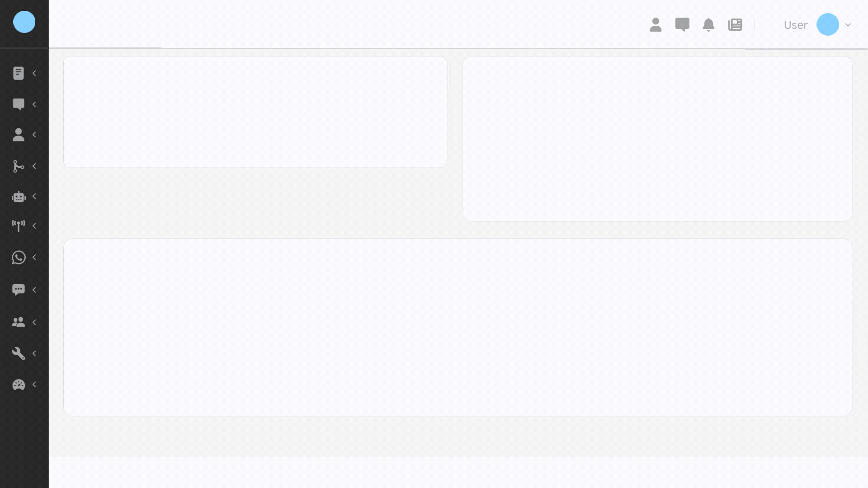Open messages using the top chat icon
The image size is (868, 488).
[x=682, y=25]
